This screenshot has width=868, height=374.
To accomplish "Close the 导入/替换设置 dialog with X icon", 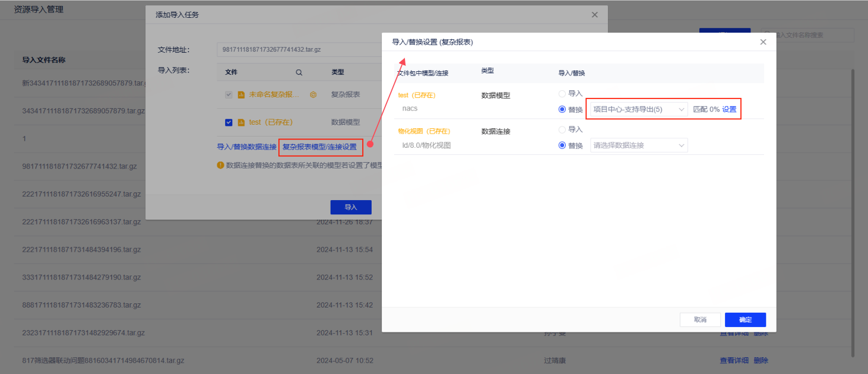I will [764, 42].
